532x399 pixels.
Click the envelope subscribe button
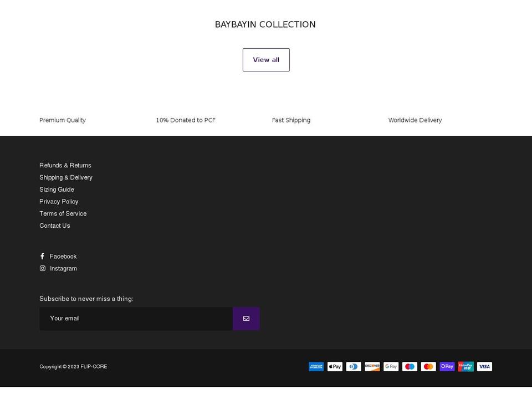(245, 318)
